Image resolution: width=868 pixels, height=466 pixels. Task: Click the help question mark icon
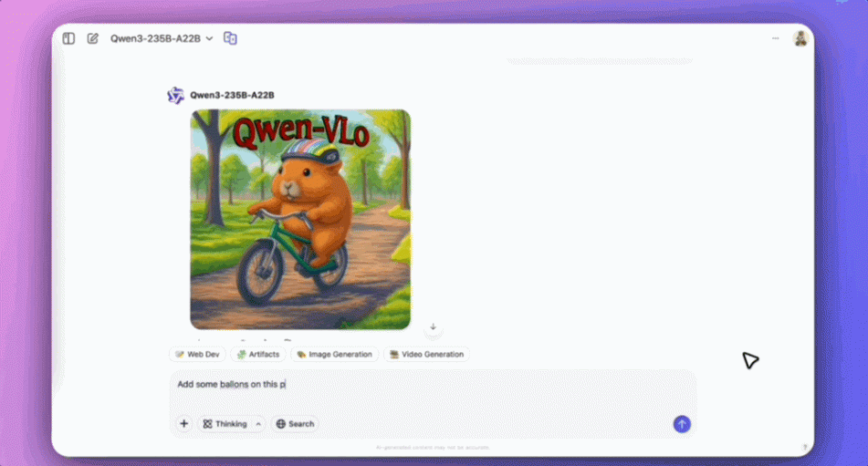pos(804,447)
